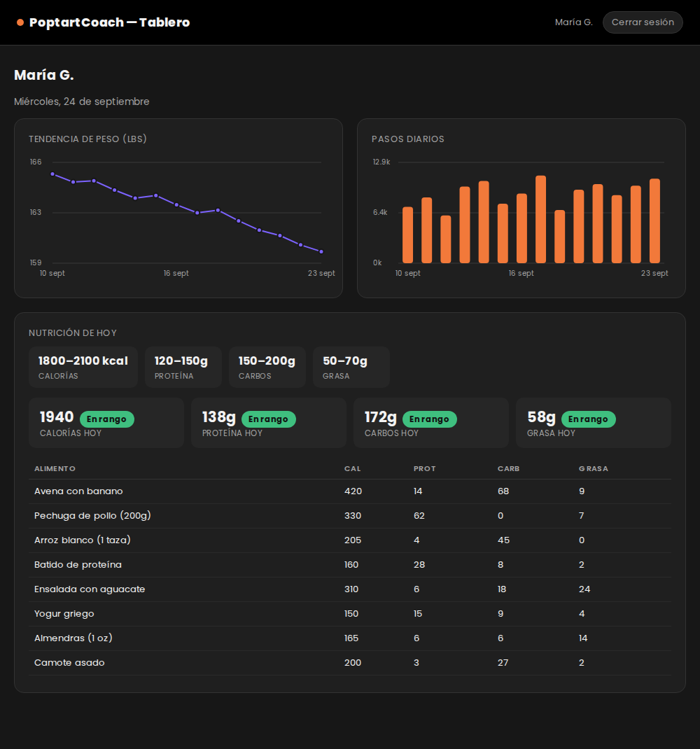Click the CAL column header
Viewport: 700px width, 749px height.
[353, 468]
